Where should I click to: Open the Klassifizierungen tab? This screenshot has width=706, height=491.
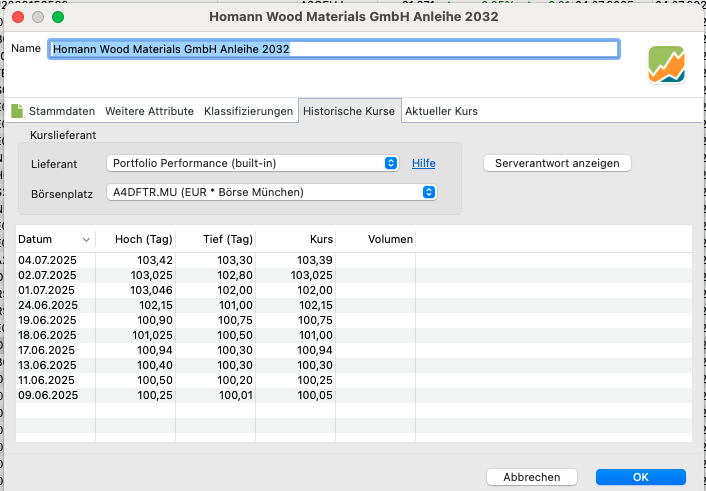(248, 111)
